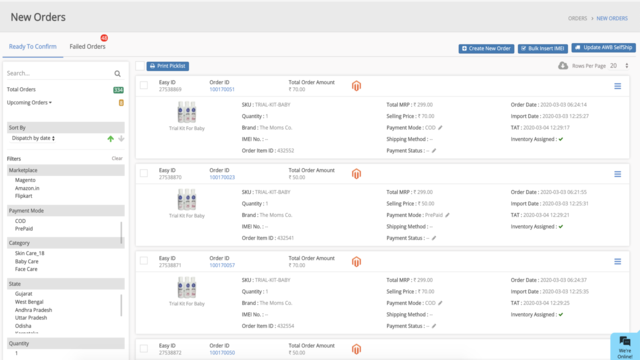The height and width of the screenshot is (360, 640).
Task: Filter by Magento marketplace
Action: click(x=25, y=180)
